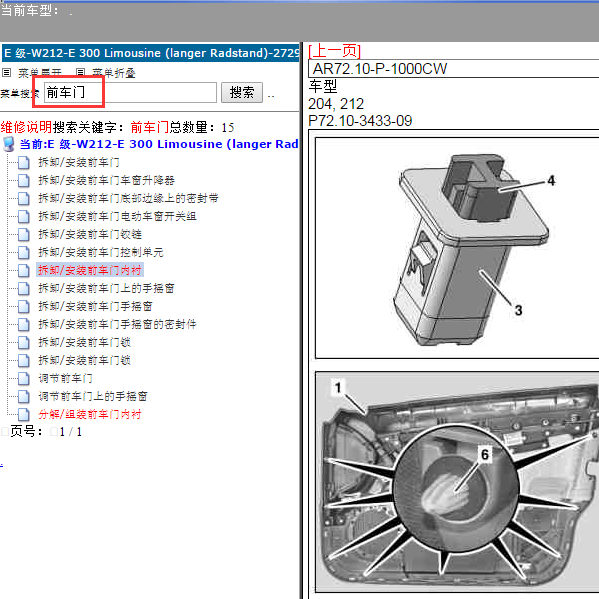Click document icon for 拆卸/安装前车门电动车窗开关组
599x599 pixels.
tap(24, 216)
